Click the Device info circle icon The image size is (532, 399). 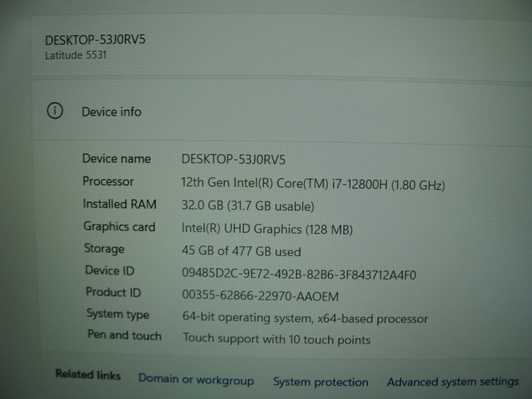[55, 111]
